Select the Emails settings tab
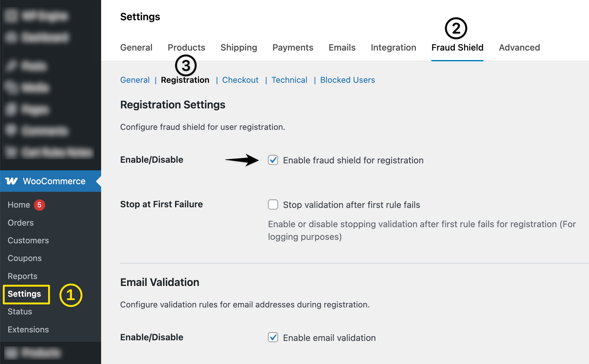The height and width of the screenshot is (364, 589). [x=342, y=47]
